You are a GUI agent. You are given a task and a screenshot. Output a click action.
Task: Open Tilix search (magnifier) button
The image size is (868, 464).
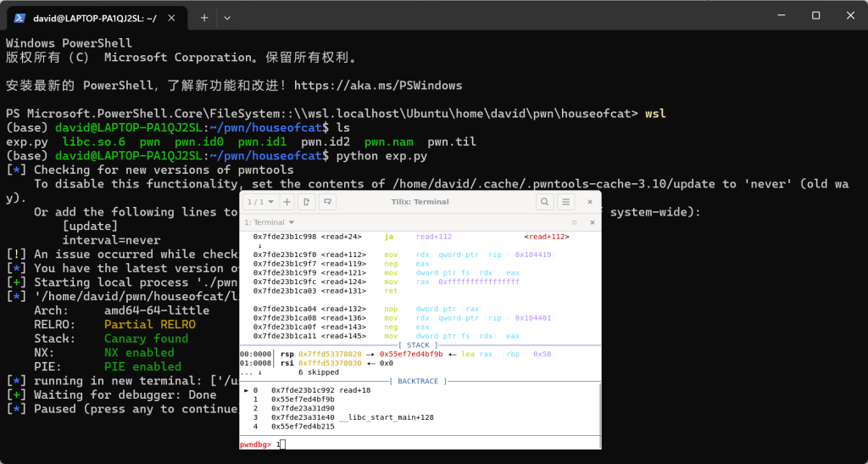(x=543, y=202)
